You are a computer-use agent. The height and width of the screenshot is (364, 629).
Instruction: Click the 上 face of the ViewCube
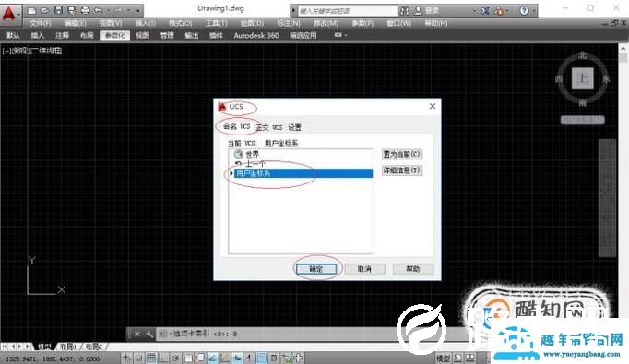583,78
